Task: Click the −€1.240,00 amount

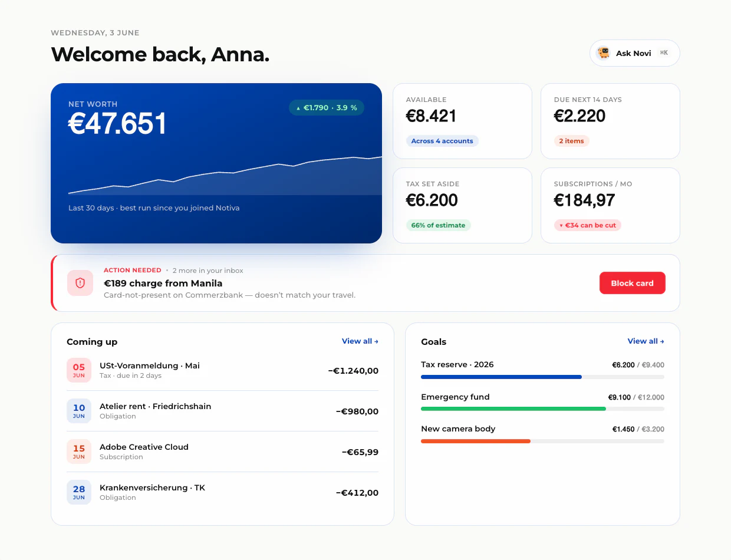Action: pyautogui.click(x=353, y=371)
